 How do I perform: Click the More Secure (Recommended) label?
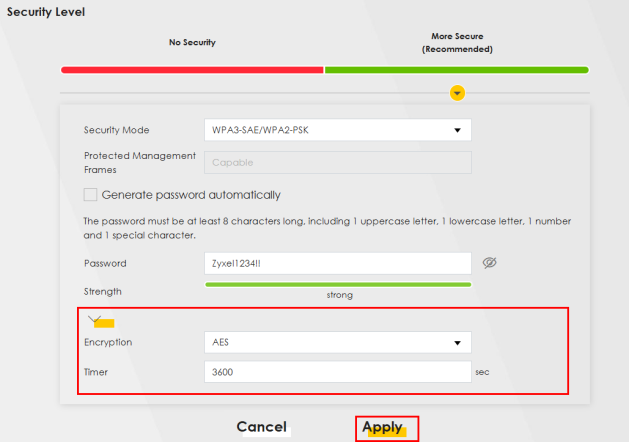pos(456,43)
